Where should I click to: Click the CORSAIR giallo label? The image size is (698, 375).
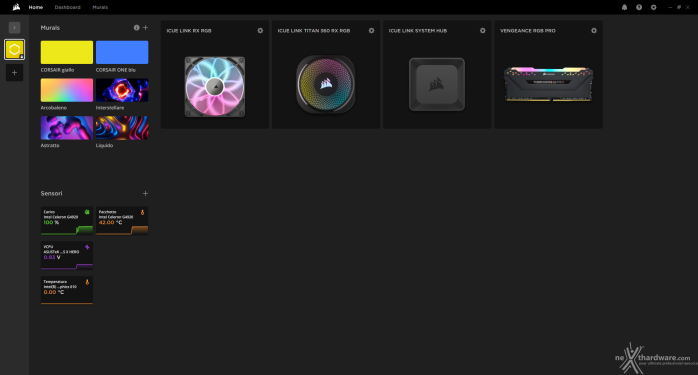click(x=57, y=70)
